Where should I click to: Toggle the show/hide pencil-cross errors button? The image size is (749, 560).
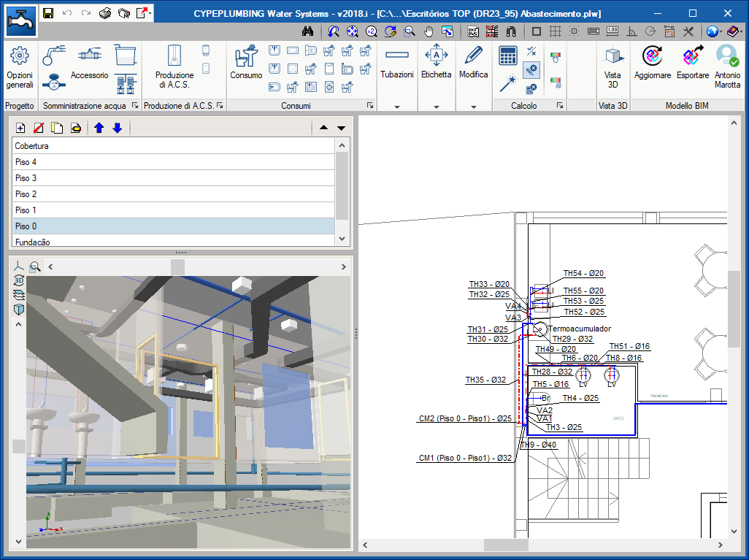point(531,70)
